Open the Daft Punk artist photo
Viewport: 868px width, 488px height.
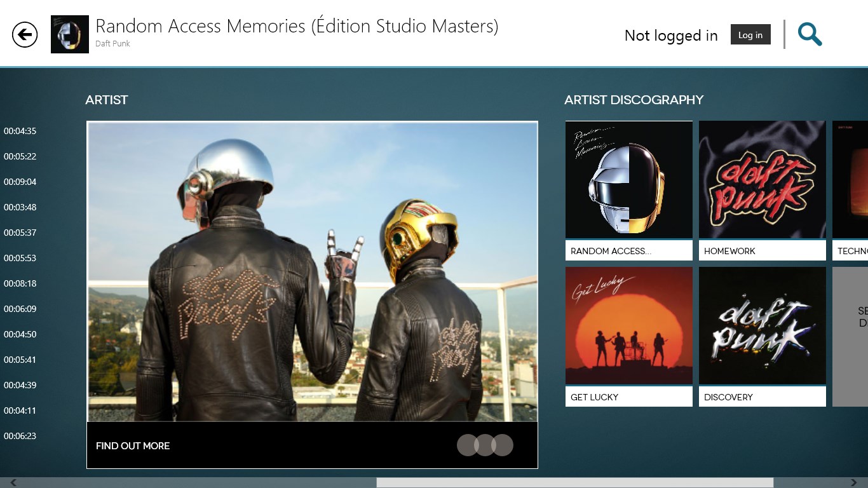click(x=312, y=271)
